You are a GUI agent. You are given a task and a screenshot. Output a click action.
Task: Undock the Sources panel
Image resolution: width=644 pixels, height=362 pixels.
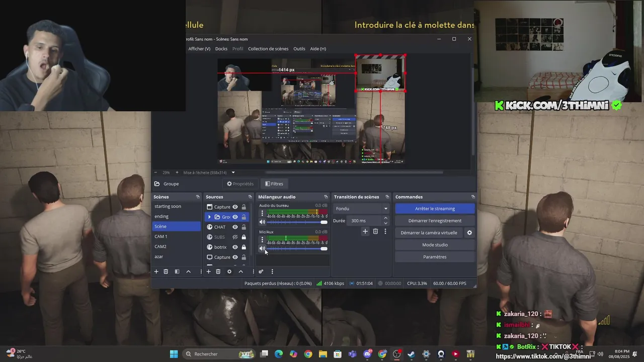click(250, 197)
